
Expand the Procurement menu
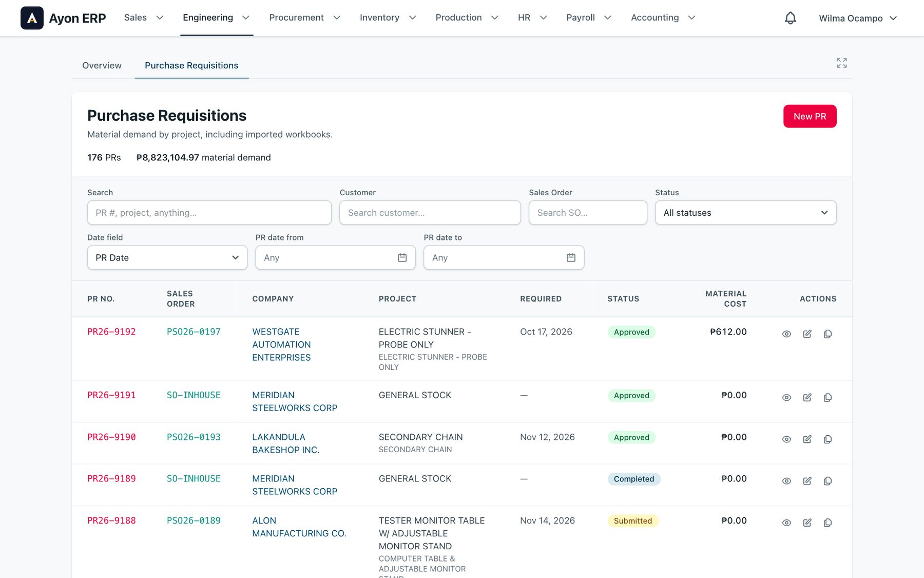tap(305, 17)
